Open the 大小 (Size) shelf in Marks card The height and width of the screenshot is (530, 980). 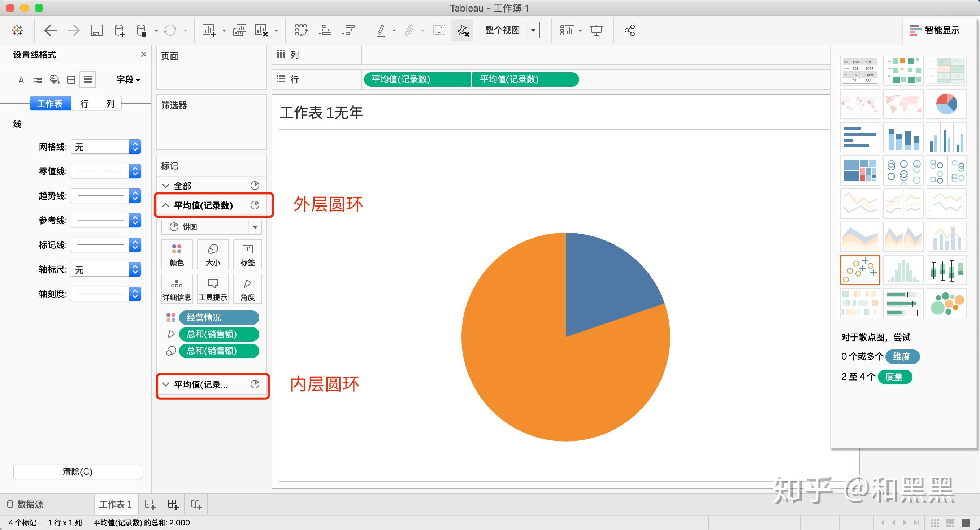(x=213, y=254)
